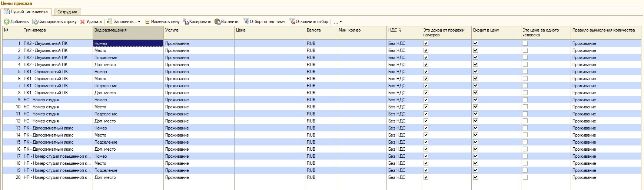Switch to the Пустой тип клиента tab
The width and height of the screenshot is (644, 190).
point(26,12)
